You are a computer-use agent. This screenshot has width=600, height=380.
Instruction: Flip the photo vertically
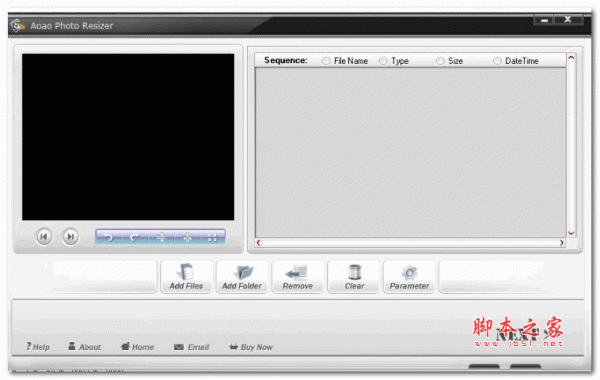click(x=161, y=238)
